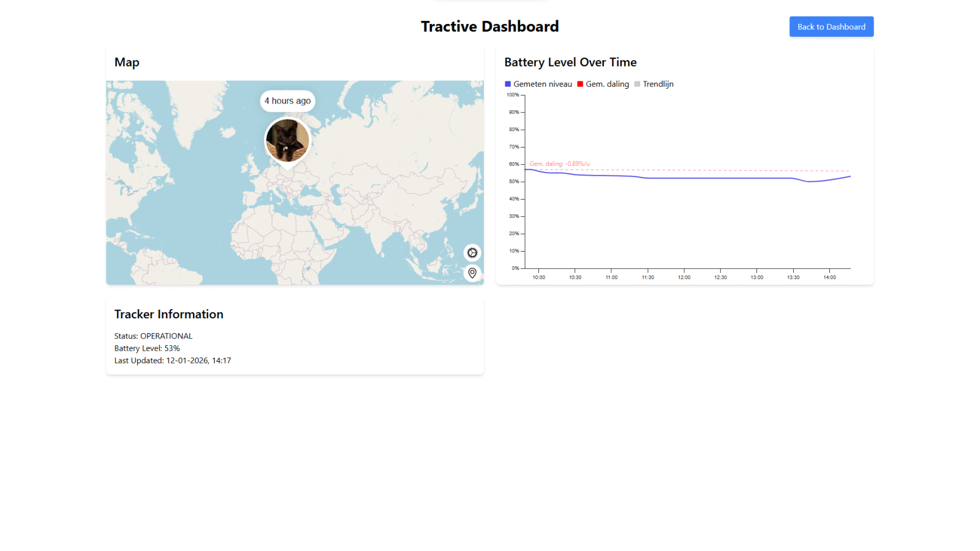Open the map settings gear icon
The image size is (980, 551).
tap(472, 252)
